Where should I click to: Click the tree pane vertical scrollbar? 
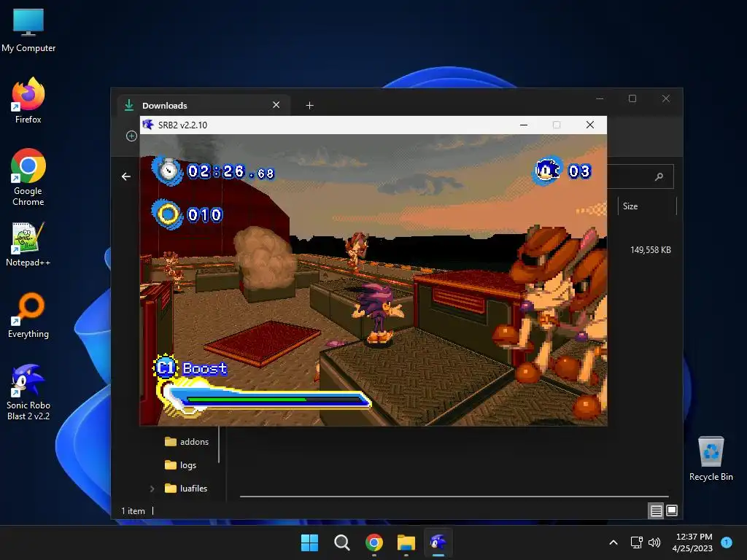click(219, 445)
